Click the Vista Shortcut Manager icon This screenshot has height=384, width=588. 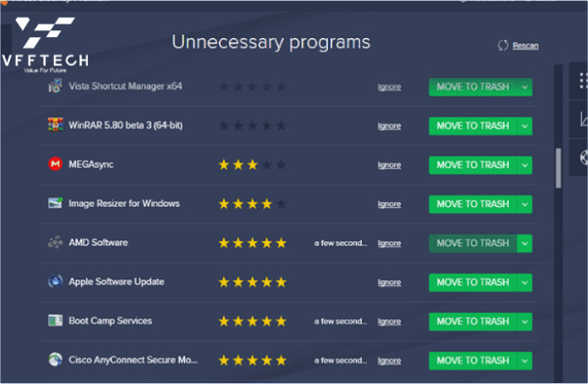tap(55, 86)
